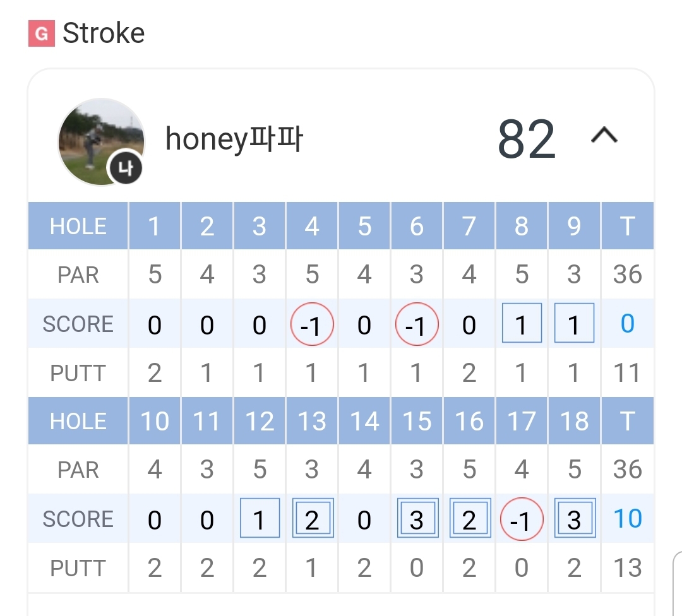The height and width of the screenshot is (616, 682).
Task: Select the circled -1 score on hole 6
Action: click(x=417, y=324)
